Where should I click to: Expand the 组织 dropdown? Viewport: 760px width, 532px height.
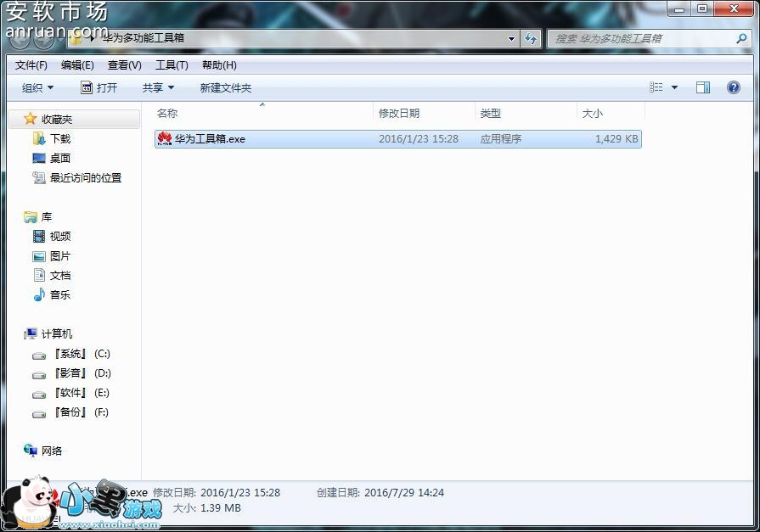38,87
